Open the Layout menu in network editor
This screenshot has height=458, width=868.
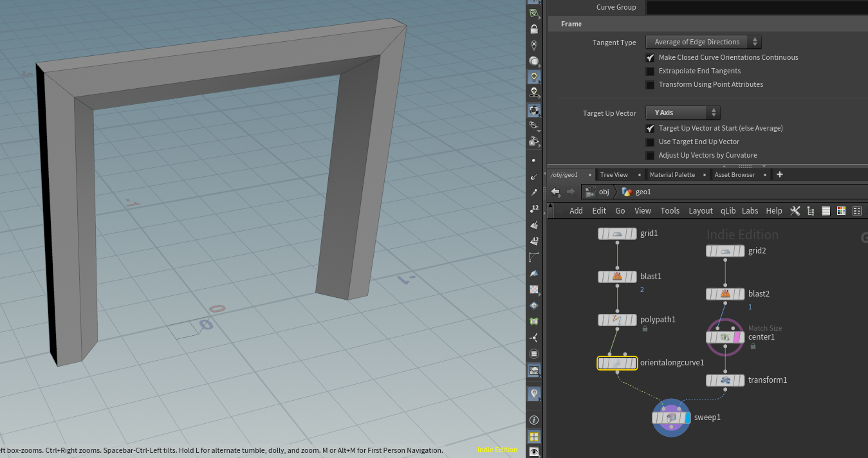[700, 211]
